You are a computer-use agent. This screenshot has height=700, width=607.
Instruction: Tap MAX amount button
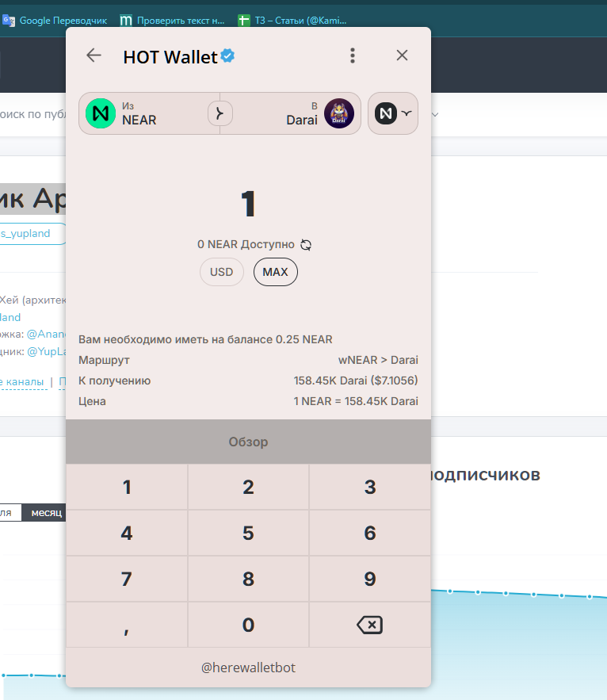276,272
